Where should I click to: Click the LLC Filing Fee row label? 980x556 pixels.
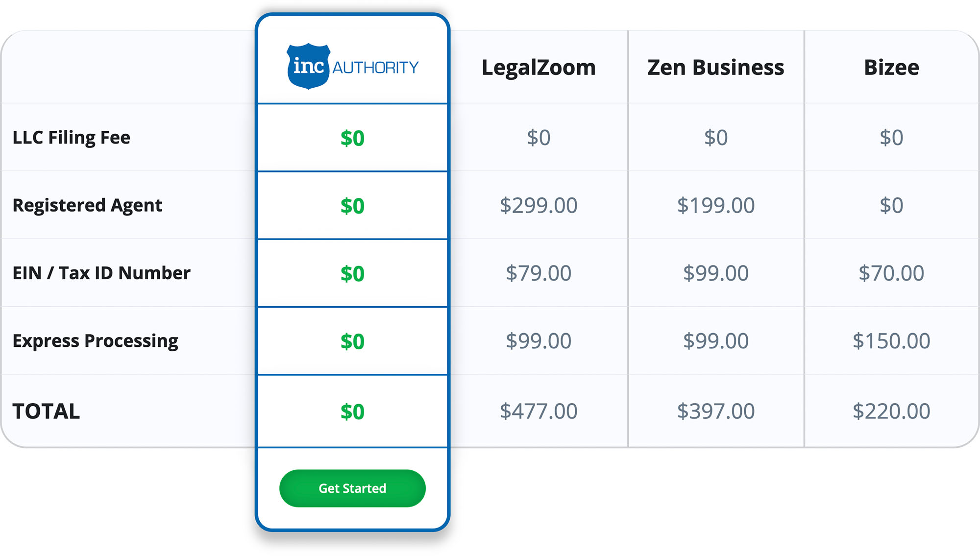click(x=72, y=138)
